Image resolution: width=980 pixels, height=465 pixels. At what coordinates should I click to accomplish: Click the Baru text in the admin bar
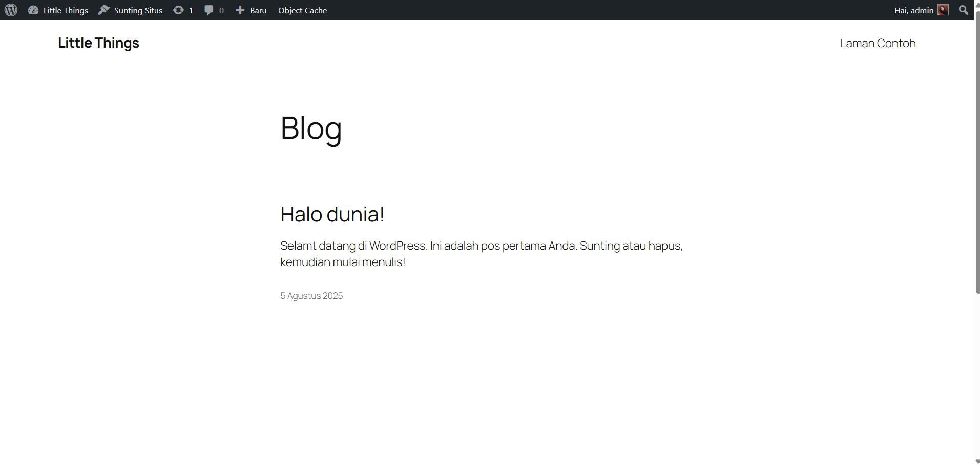click(258, 10)
